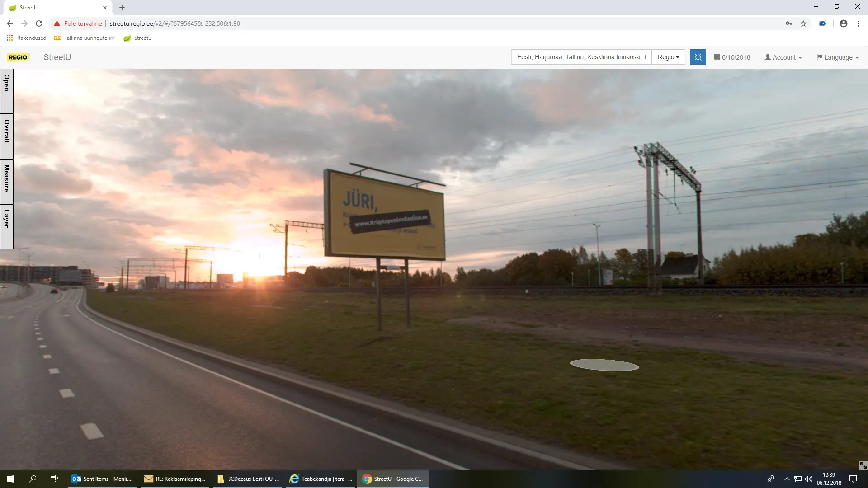Switch to the Measure side tab
Screen dimensions: 868x488
(x=7, y=181)
